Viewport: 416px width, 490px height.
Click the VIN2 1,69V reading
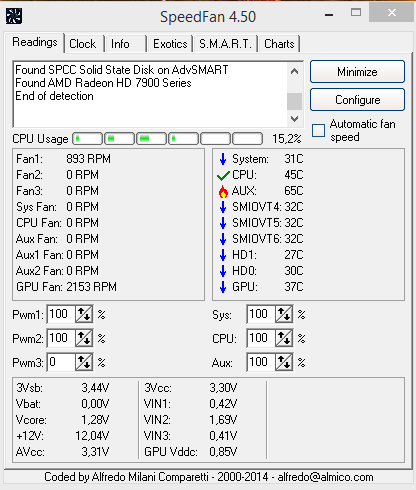[191, 420]
